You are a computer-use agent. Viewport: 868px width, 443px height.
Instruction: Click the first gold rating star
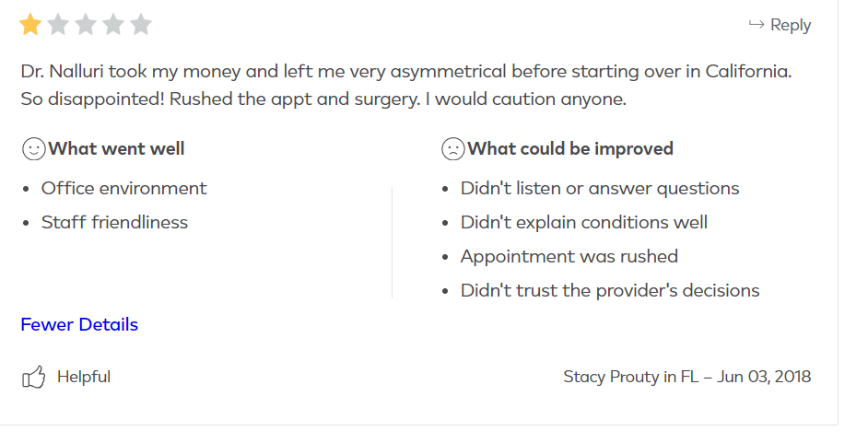[x=30, y=25]
